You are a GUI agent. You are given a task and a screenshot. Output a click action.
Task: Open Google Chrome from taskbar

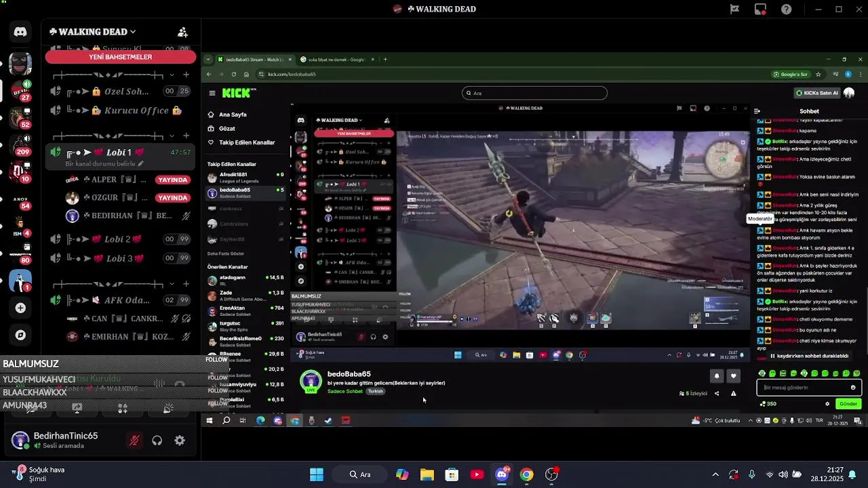coord(527,474)
